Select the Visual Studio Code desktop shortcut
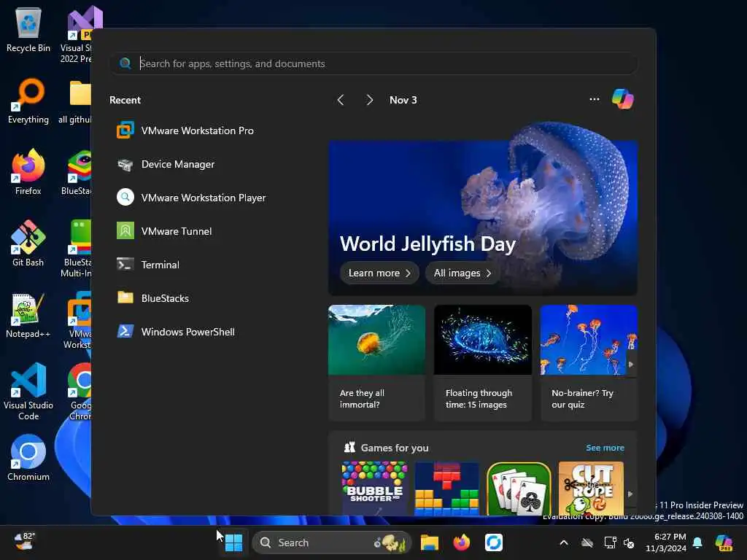Screen dimensions: 747x560 click(28, 392)
